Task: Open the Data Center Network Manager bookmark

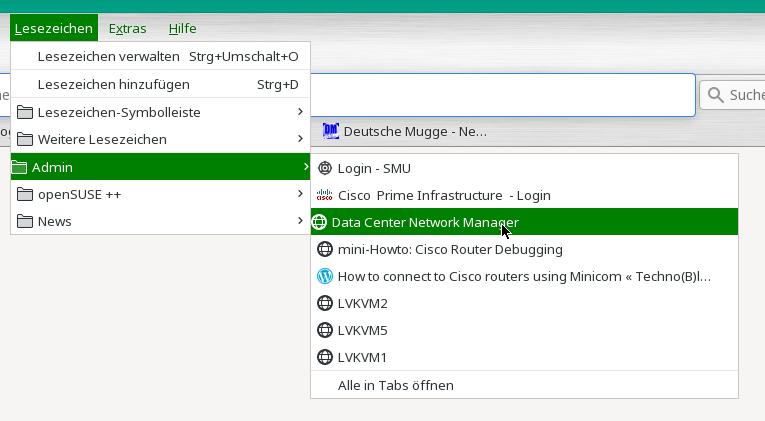Action: (x=425, y=222)
